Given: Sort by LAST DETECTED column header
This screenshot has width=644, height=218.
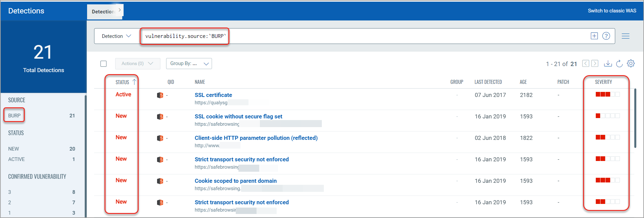Looking at the screenshot, I should pyautogui.click(x=488, y=82).
